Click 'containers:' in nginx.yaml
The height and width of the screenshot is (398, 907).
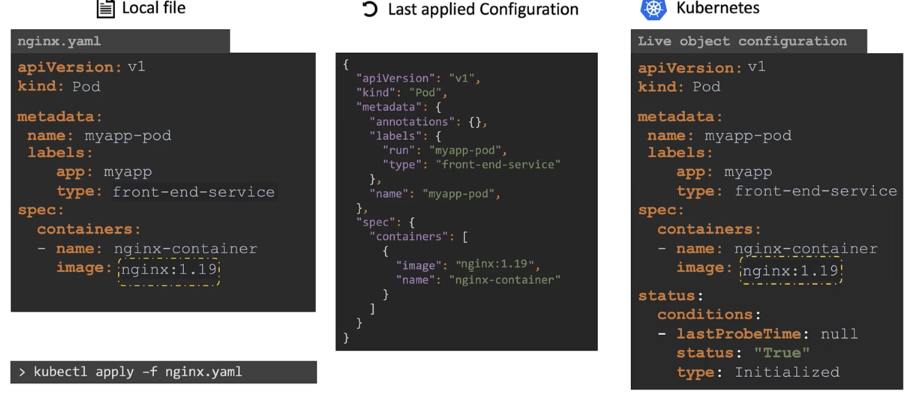point(89,229)
